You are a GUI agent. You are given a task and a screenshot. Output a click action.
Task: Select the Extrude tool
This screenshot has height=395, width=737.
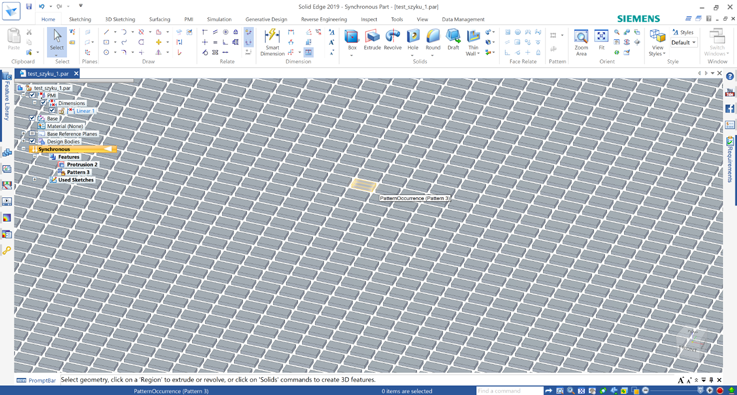pos(372,40)
